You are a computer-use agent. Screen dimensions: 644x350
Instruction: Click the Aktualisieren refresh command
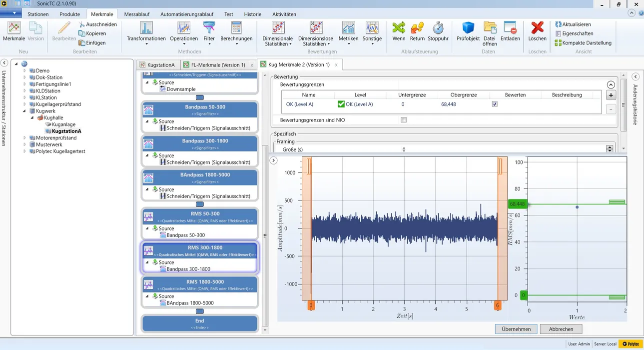[573, 24]
